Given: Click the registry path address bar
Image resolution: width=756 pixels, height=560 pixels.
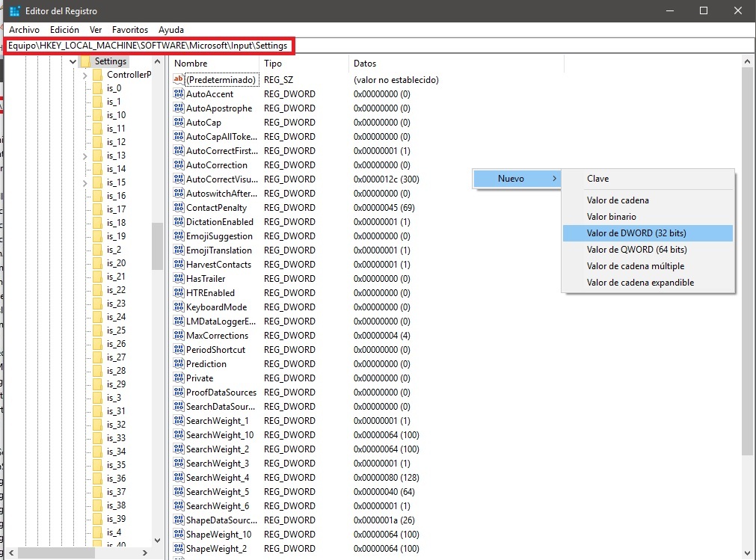Looking at the screenshot, I should point(150,46).
